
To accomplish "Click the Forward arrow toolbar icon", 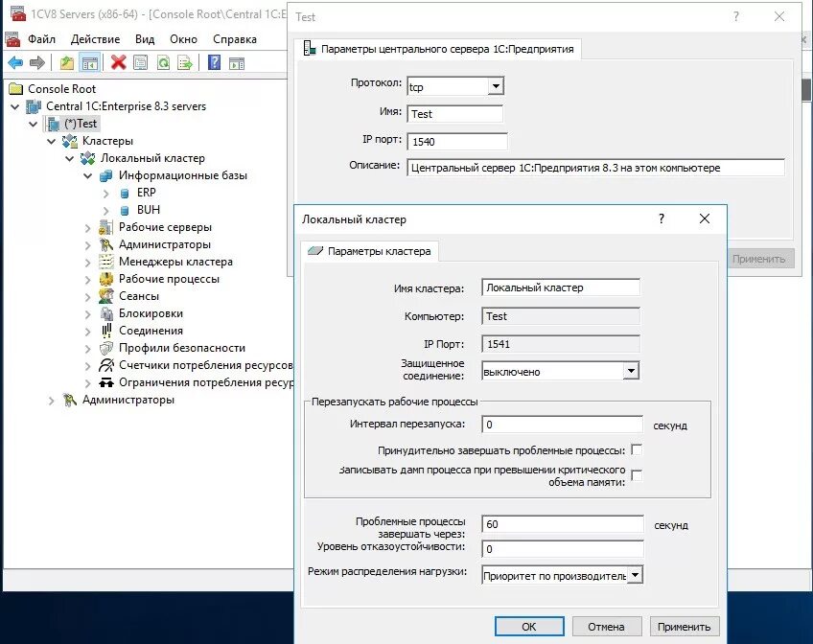I will [x=37, y=63].
